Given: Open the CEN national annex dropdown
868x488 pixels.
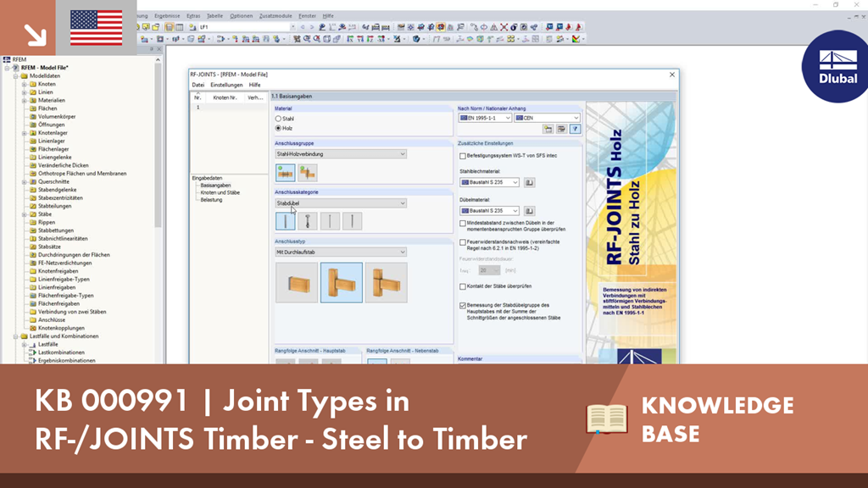Looking at the screenshot, I should click(547, 118).
